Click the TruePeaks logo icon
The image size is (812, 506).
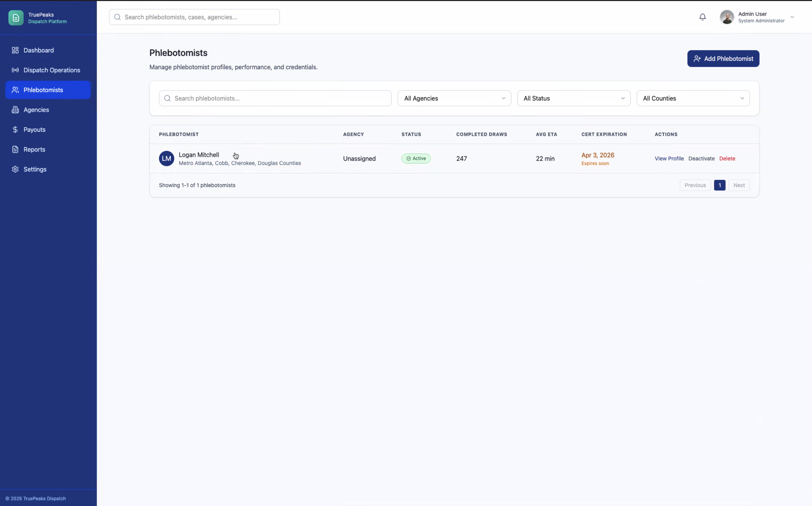(x=16, y=18)
